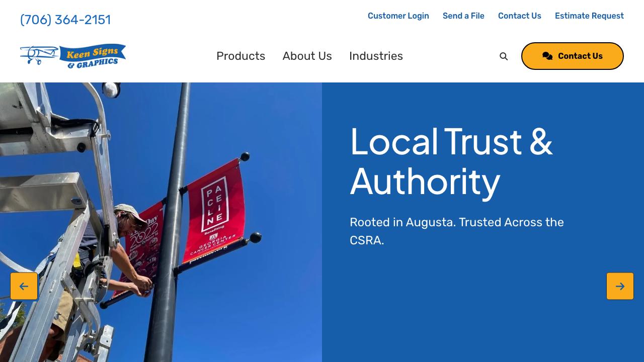Expand the About Us menu

[x=307, y=56]
